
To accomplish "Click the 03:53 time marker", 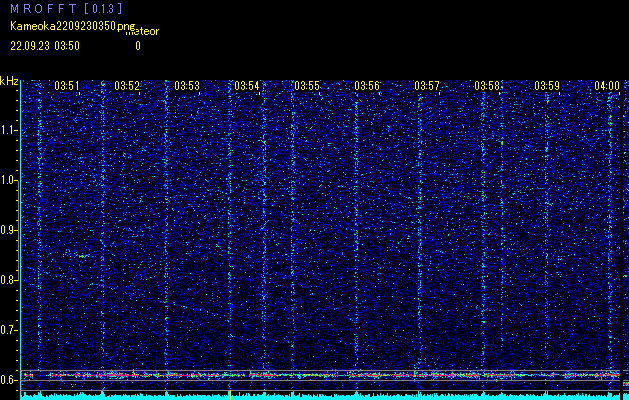I will pyautogui.click(x=187, y=86).
